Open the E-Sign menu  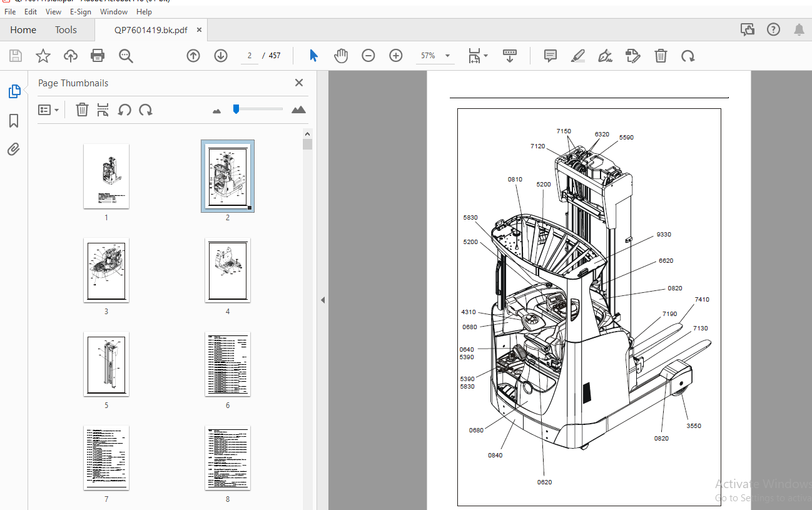tap(81, 12)
